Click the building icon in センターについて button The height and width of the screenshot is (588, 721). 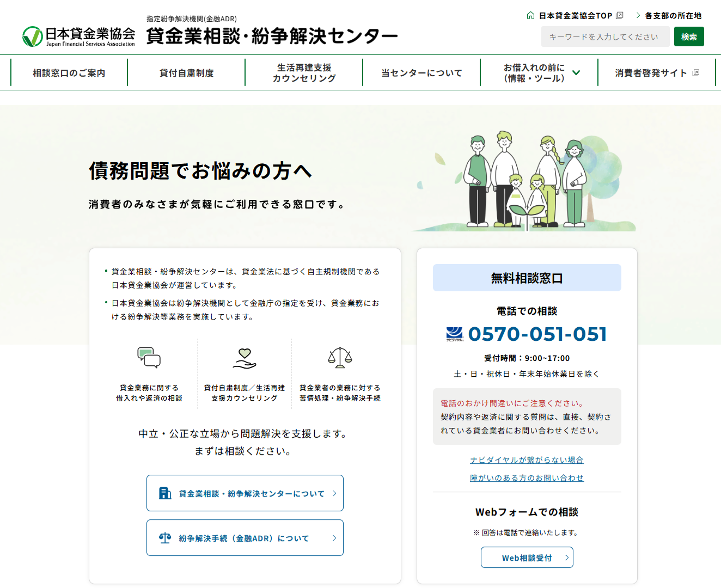(x=165, y=493)
